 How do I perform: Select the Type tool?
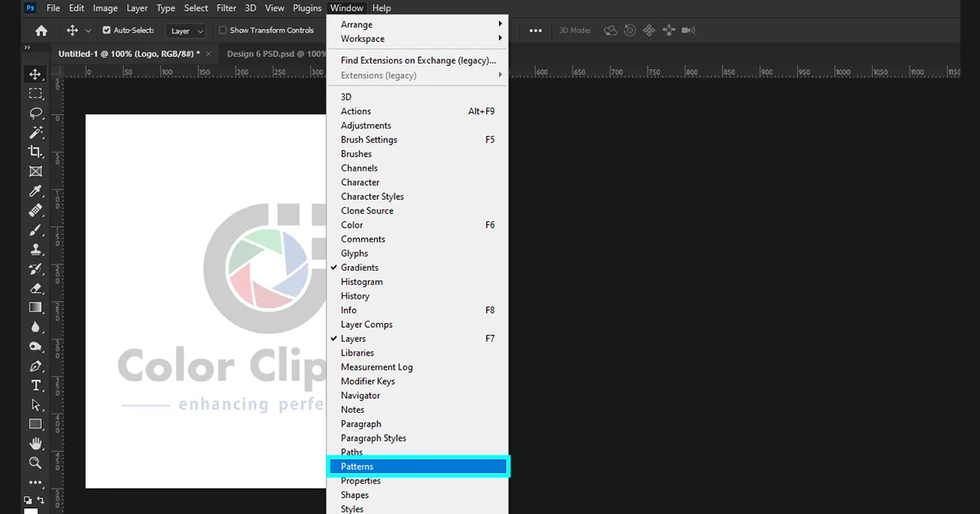(34, 385)
